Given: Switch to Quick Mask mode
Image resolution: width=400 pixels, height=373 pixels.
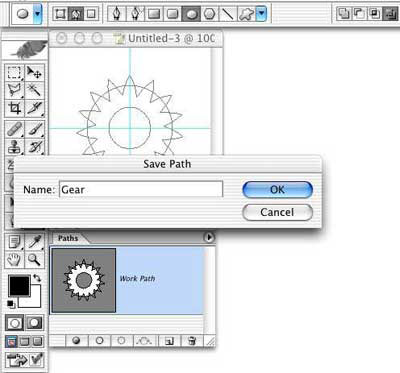Looking at the screenshot, I should point(34,323).
